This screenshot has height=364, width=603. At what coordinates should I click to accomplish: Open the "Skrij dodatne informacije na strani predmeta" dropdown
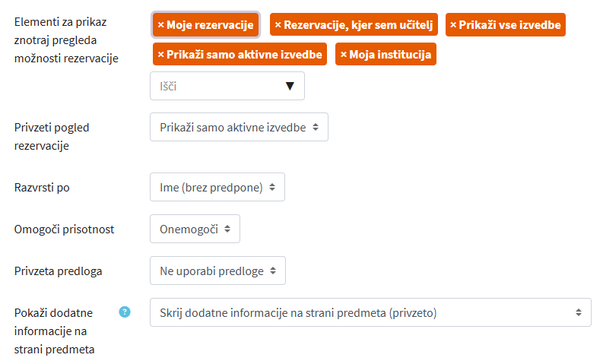(370, 312)
